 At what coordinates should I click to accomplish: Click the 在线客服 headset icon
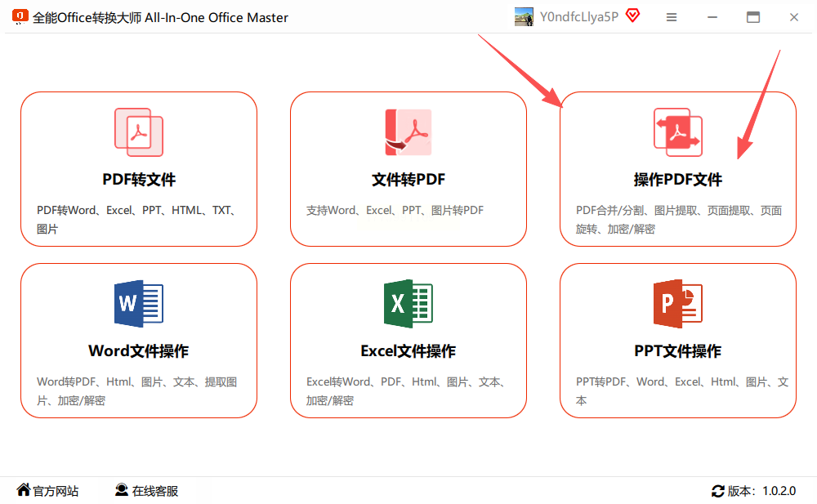(122, 490)
